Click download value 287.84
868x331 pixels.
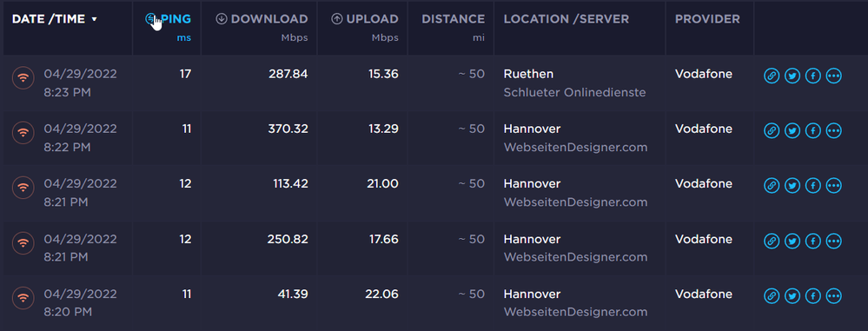(288, 74)
